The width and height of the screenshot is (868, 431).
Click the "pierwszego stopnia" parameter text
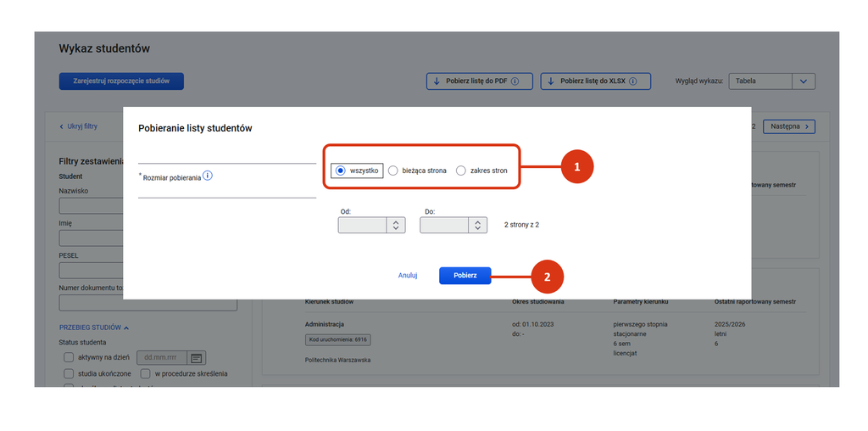pos(641,324)
